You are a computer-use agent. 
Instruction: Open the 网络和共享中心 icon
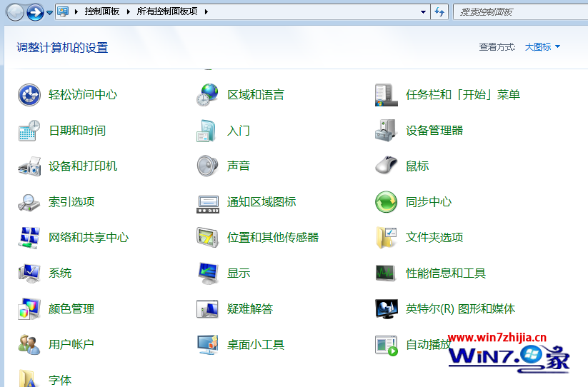[x=29, y=238]
